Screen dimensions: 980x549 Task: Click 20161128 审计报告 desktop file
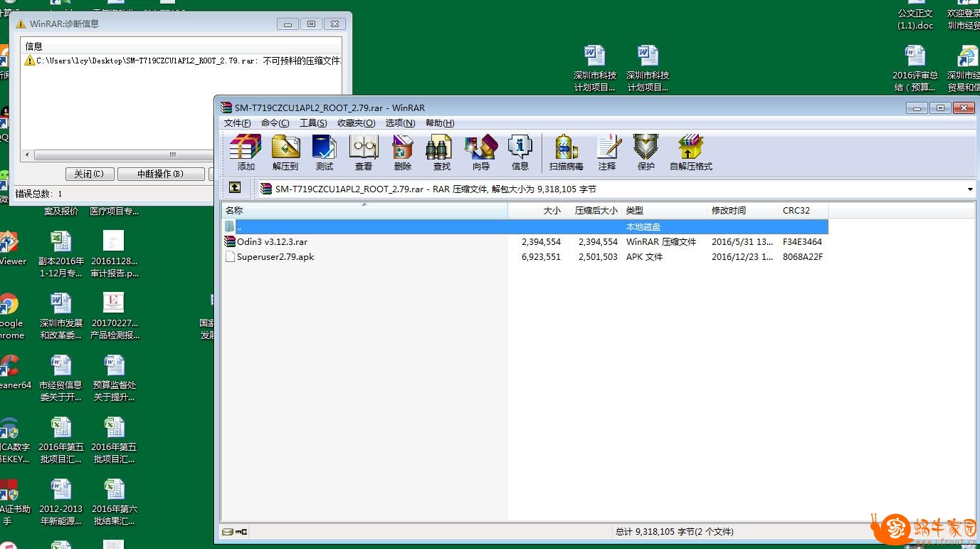tap(114, 255)
